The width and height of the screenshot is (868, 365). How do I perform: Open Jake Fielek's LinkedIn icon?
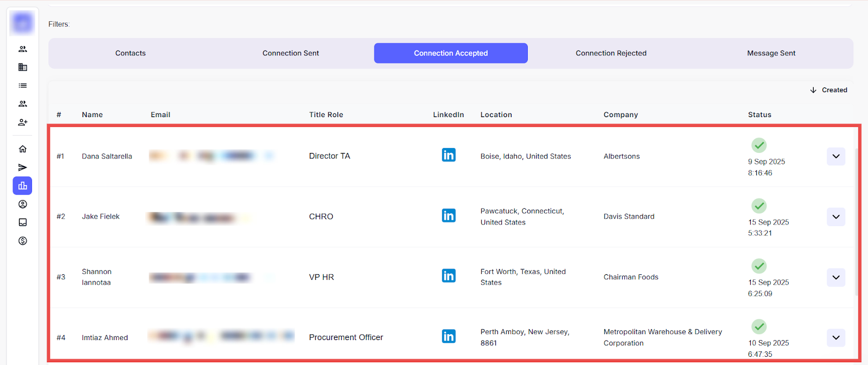tap(449, 216)
